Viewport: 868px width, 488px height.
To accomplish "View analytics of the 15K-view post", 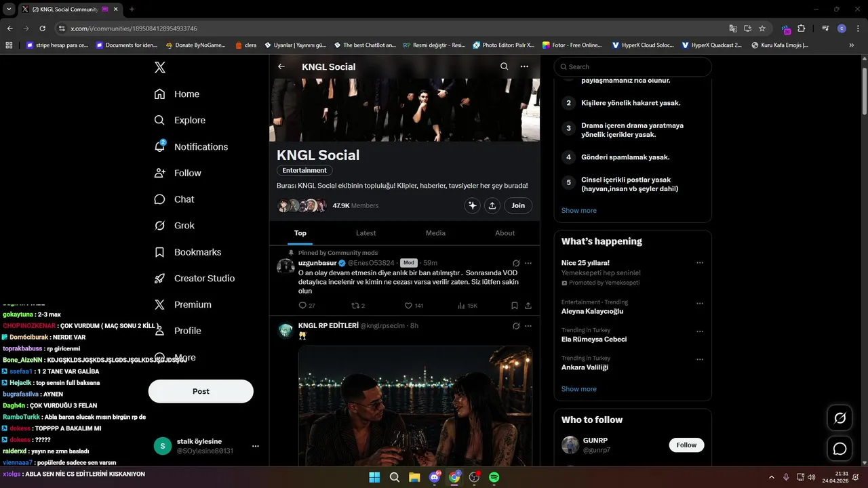I will point(467,306).
